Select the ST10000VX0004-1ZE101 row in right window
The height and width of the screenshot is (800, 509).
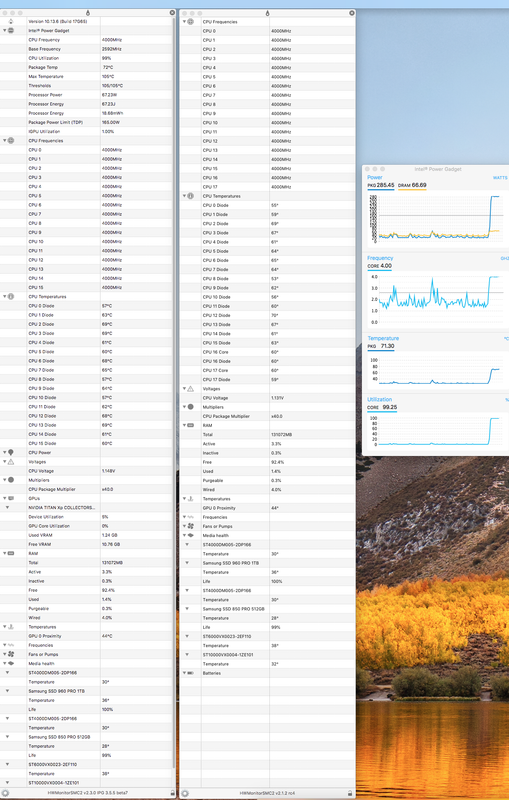click(x=267, y=655)
